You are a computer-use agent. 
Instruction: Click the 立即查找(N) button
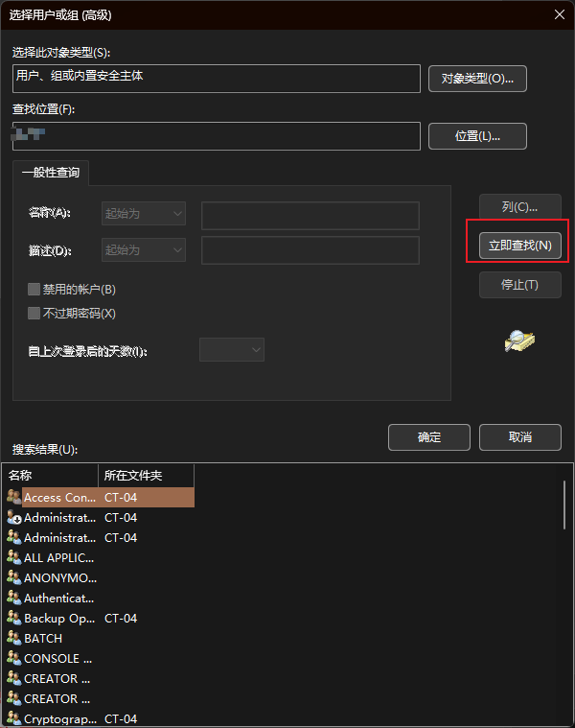519,246
